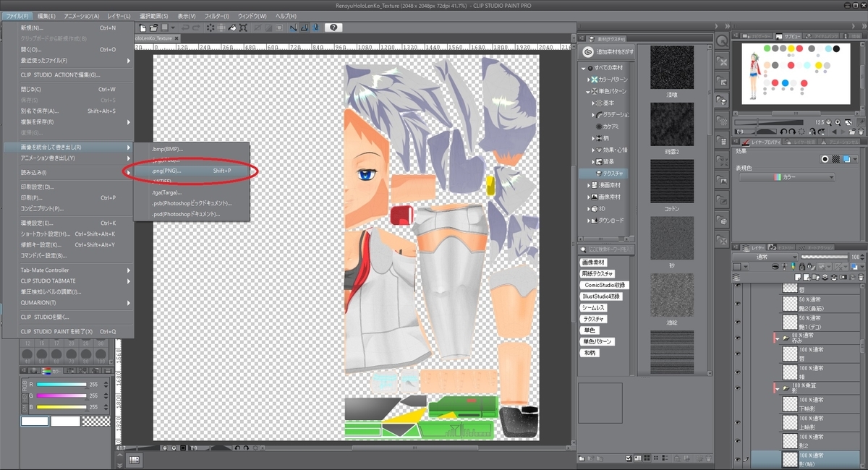This screenshot has width=868, height=470.
Task: Click the New document icon in the toolbar
Action: point(142,27)
